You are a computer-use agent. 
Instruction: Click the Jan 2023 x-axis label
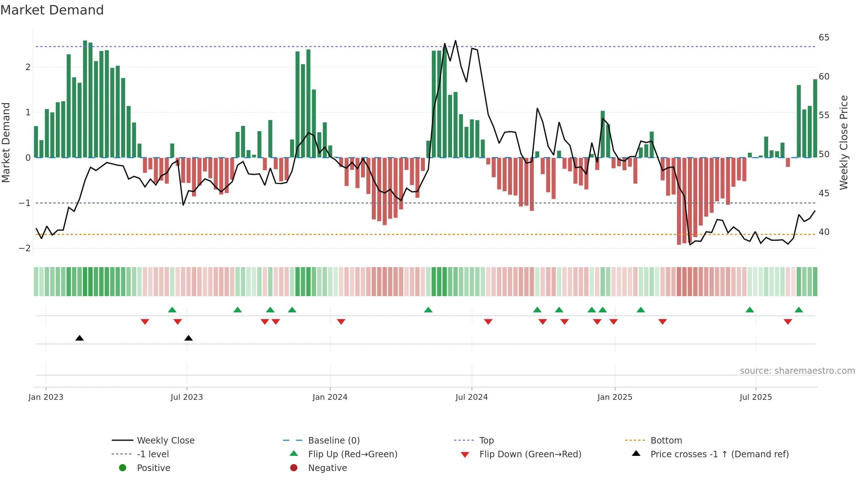tap(46, 397)
